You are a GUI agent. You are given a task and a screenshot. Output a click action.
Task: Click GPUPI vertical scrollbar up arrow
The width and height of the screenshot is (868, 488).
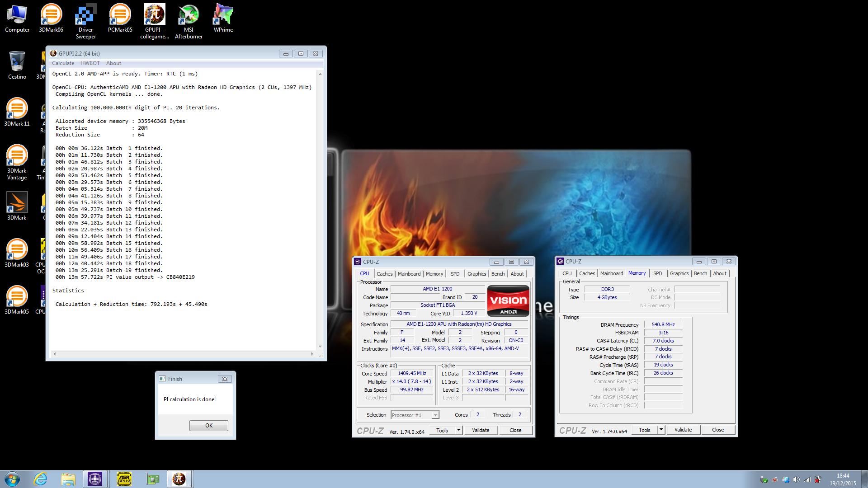(320, 74)
